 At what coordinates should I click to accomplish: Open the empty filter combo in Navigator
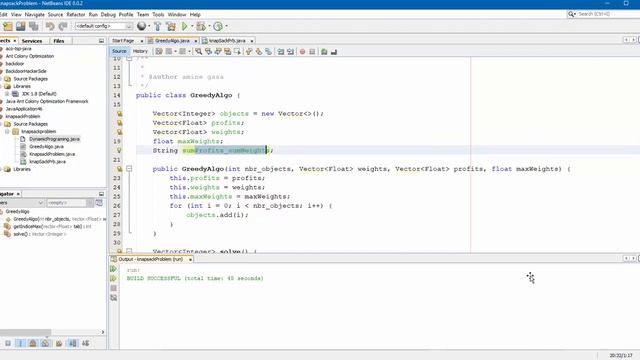70,203
